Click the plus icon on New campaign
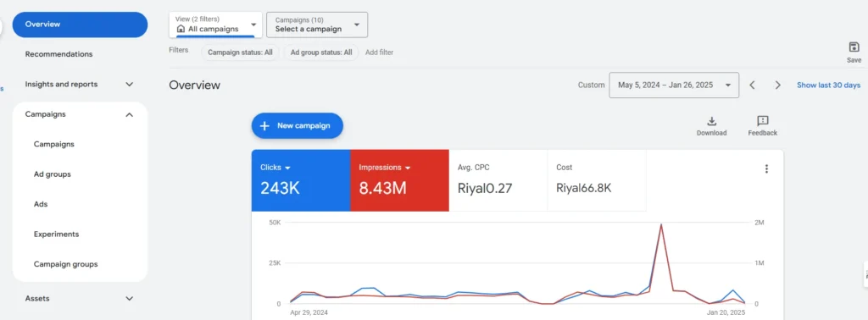The width and height of the screenshot is (868, 320). point(264,125)
